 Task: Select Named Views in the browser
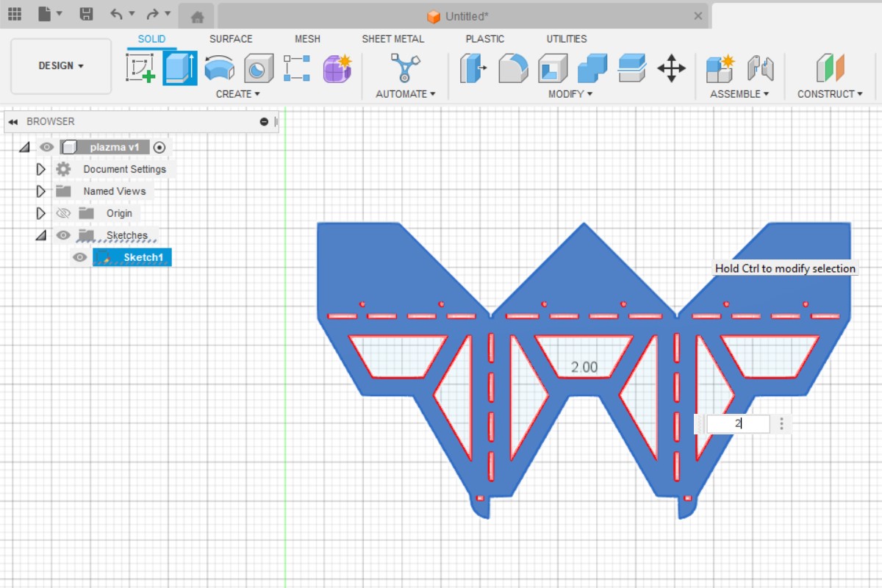pyautogui.click(x=115, y=192)
